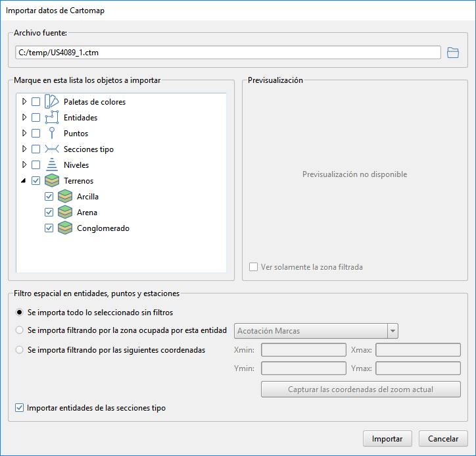The height and width of the screenshot is (456, 476).
Task: Select the Arcilla label in the tree
Action: pyautogui.click(x=87, y=197)
